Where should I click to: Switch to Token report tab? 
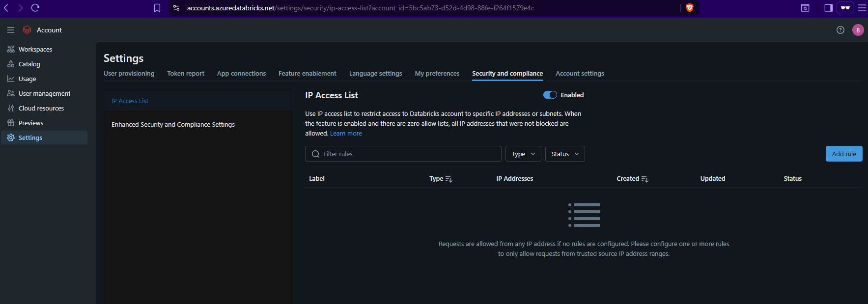pos(186,73)
